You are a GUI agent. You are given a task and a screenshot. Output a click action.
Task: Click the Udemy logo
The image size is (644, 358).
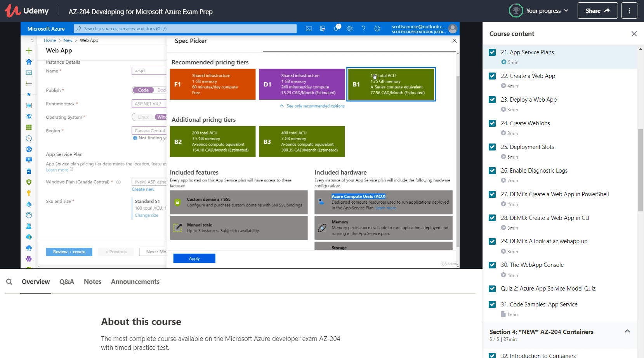(27, 11)
